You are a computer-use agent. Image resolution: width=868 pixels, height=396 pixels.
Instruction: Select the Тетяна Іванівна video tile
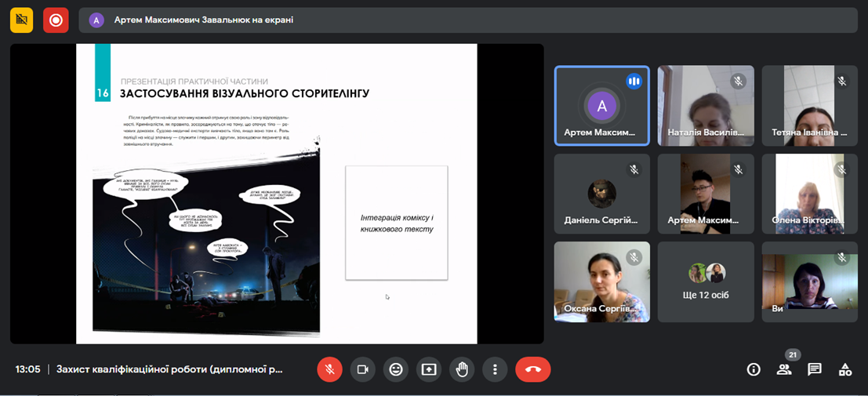click(x=810, y=106)
